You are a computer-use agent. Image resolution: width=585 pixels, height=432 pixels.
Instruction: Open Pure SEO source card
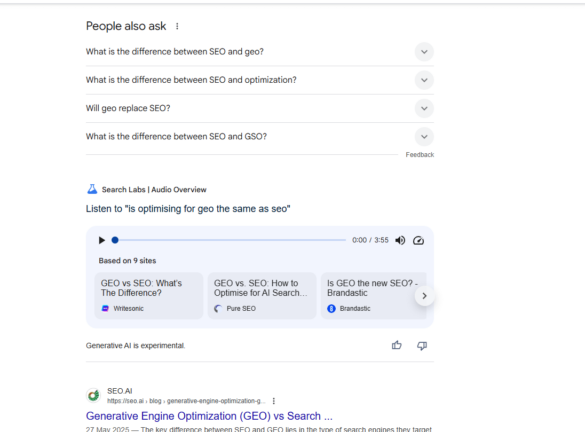pyautogui.click(x=262, y=296)
